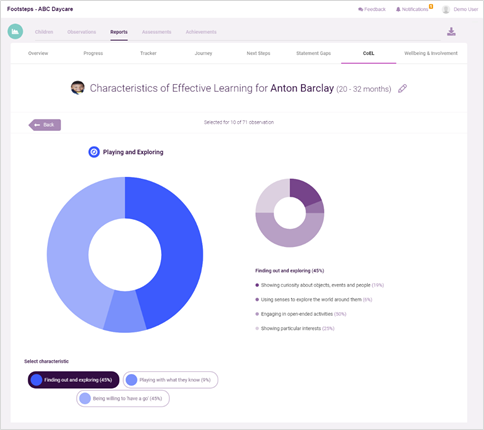Viewport: 484px width, 430px height.
Task: Click the teal chart icon near Children
Action: click(15, 32)
